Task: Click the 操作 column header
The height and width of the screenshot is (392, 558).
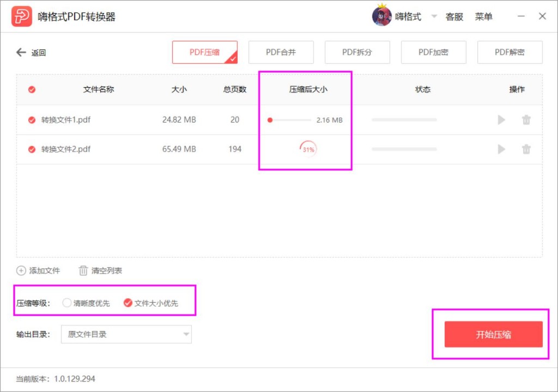Action: pyautogui.click(x=517, y=90)
